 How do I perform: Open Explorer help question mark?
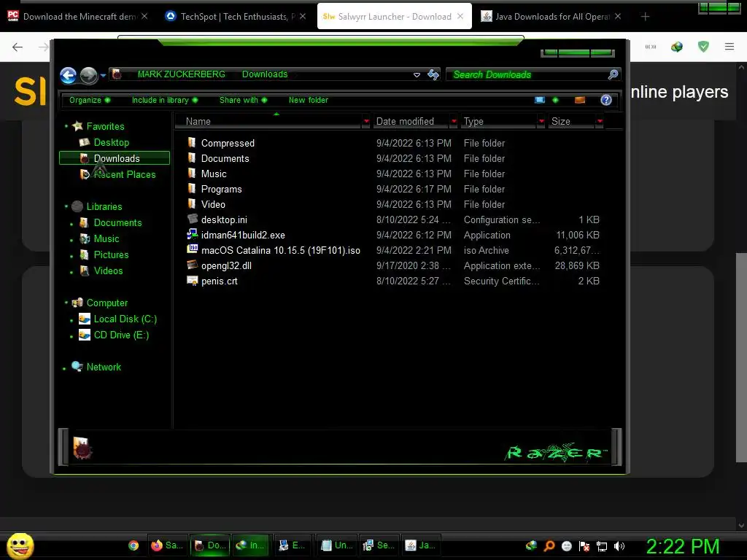point(606,100)
